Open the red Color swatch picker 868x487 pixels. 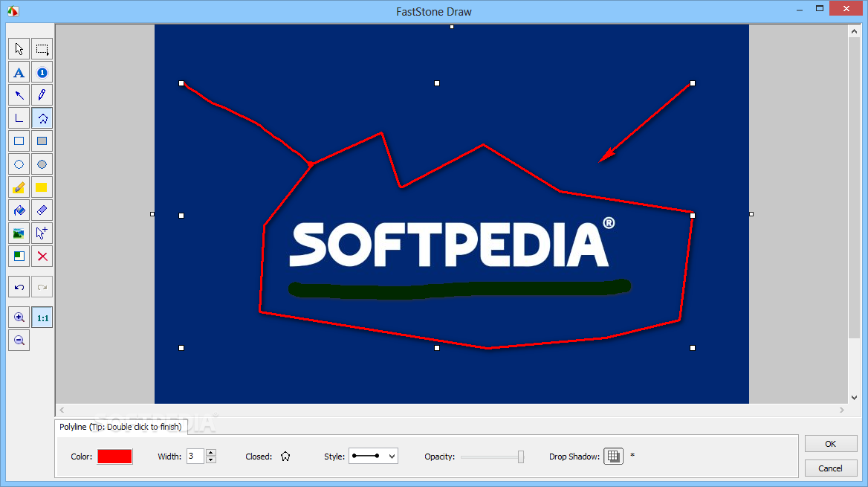[114, 456]
